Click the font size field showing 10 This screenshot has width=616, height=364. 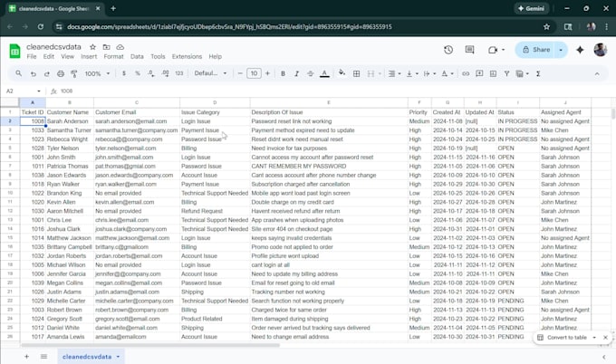(x=254, y=73)
